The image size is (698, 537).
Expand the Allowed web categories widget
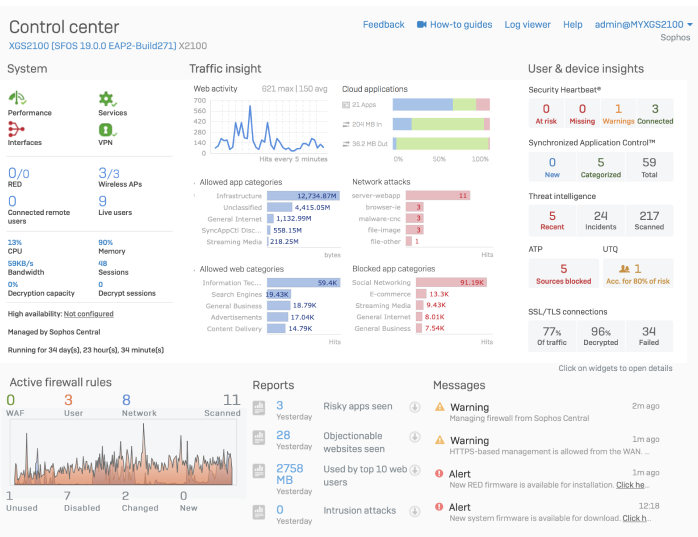click(x=195, y=270)
